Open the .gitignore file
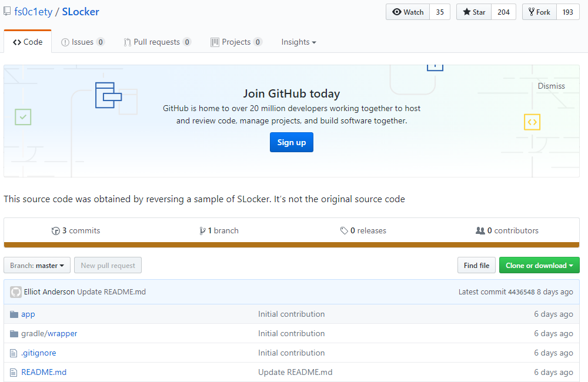This screenshot has height=382, width=588. (x=39, y=353)
